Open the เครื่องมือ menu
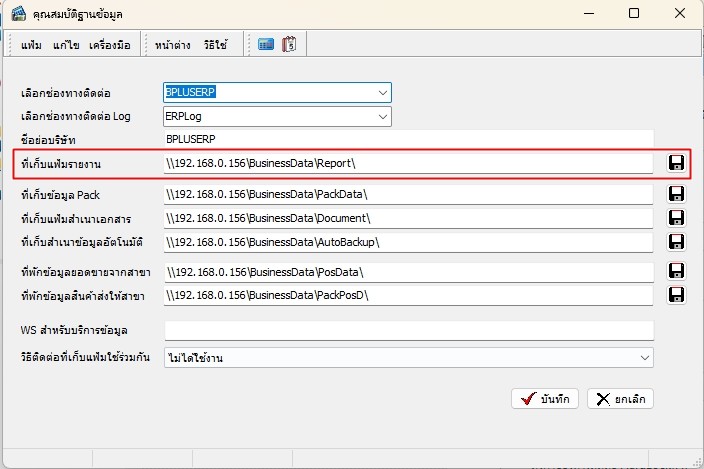 click(110, 45)
